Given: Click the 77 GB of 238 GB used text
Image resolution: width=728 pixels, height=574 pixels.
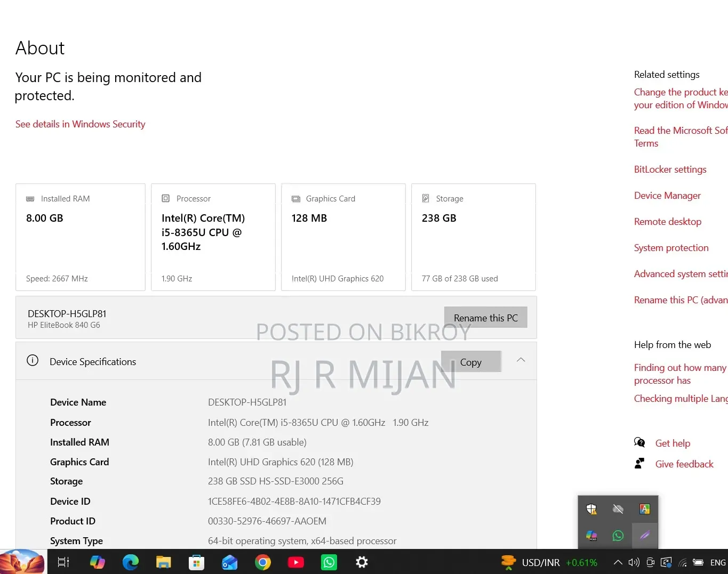Looking at the screenshot, I should (x=460, y=279).
